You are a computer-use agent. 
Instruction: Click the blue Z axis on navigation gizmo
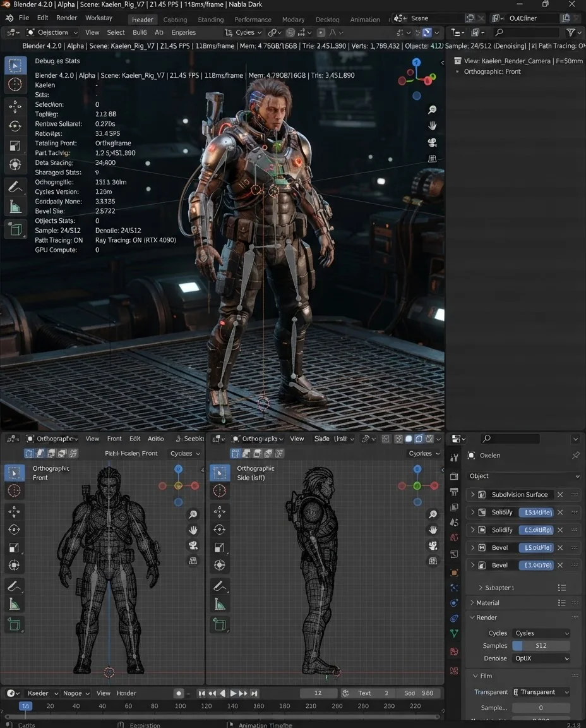[416, 62]
